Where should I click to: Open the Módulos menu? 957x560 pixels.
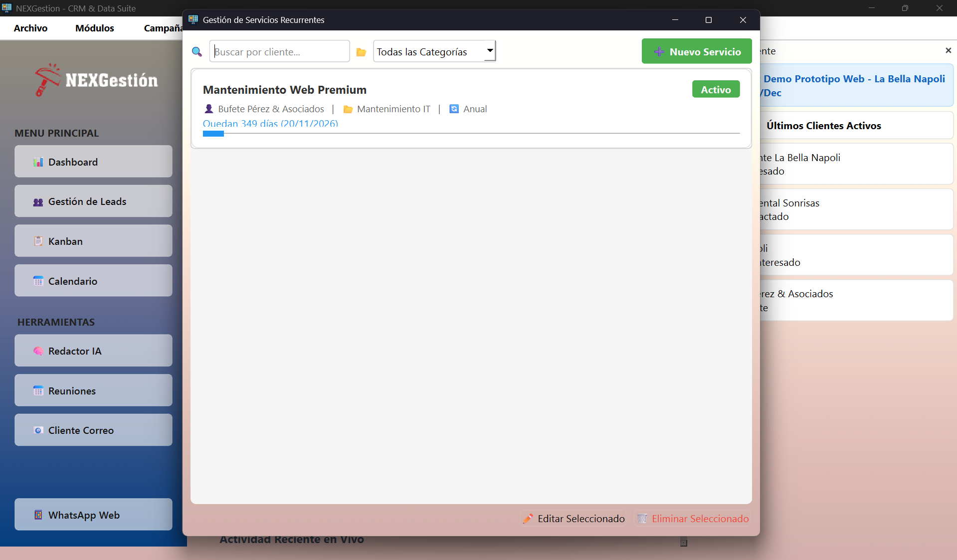pyautogui.click(x=94, y=28)
